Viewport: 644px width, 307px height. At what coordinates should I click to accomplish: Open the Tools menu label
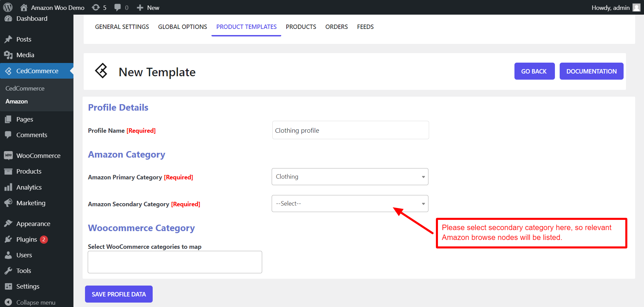24,271
